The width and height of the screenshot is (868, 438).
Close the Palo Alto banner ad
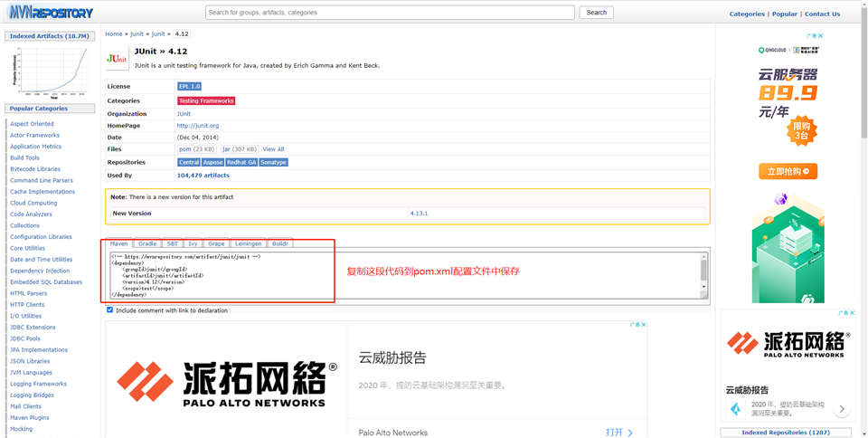tap(643, 325)
